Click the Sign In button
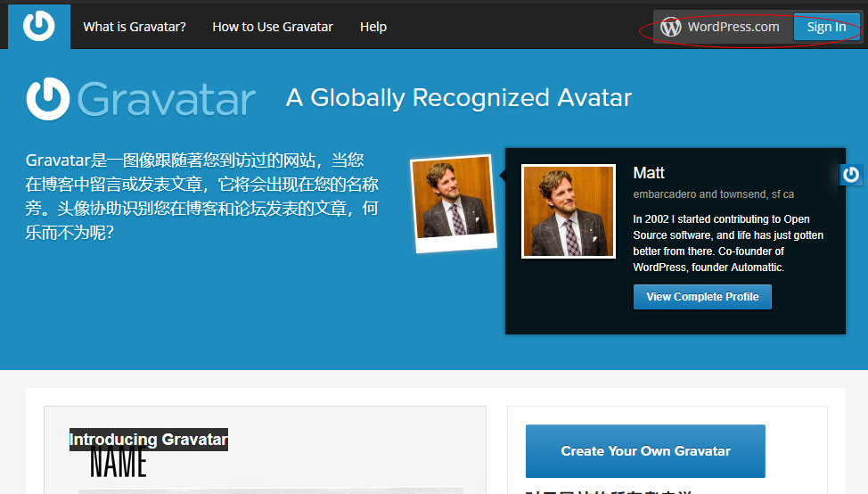The image size is (868, 494). click(x=826, y=27)
